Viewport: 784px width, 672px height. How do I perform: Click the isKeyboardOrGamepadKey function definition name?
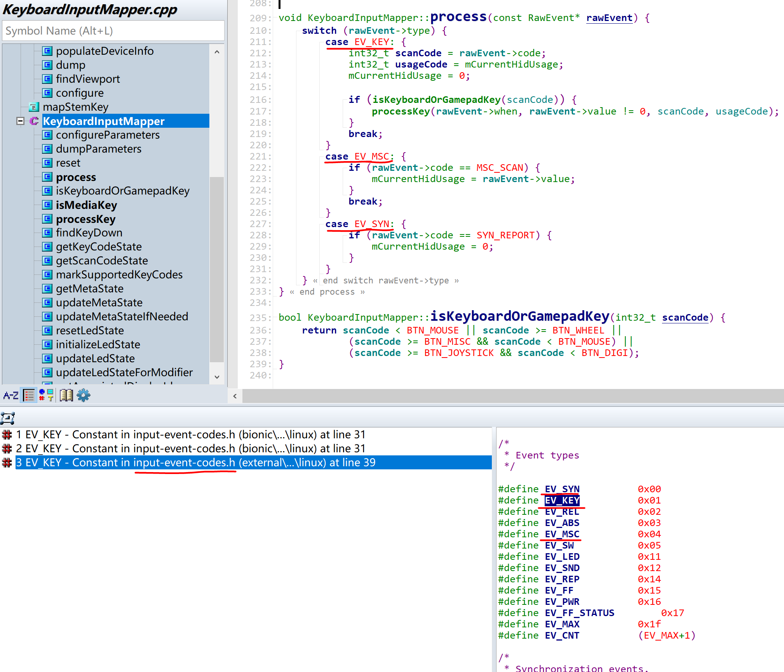click(x=520, y=316)
